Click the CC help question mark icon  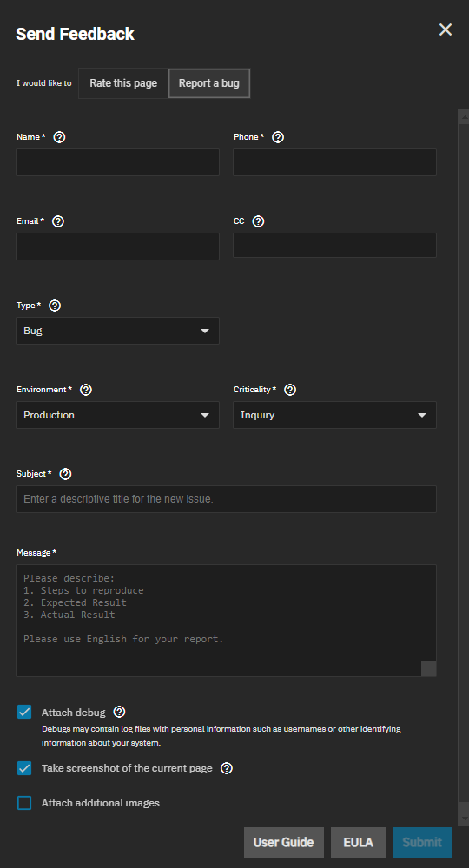click(x=258, y=221)
